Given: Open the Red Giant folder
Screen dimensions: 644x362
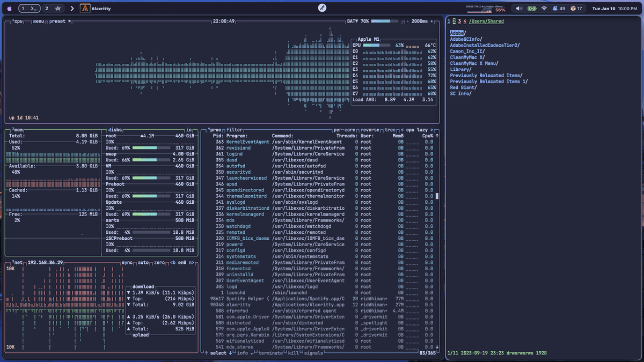Looking at the screenshot, I should tap(464, 87).
